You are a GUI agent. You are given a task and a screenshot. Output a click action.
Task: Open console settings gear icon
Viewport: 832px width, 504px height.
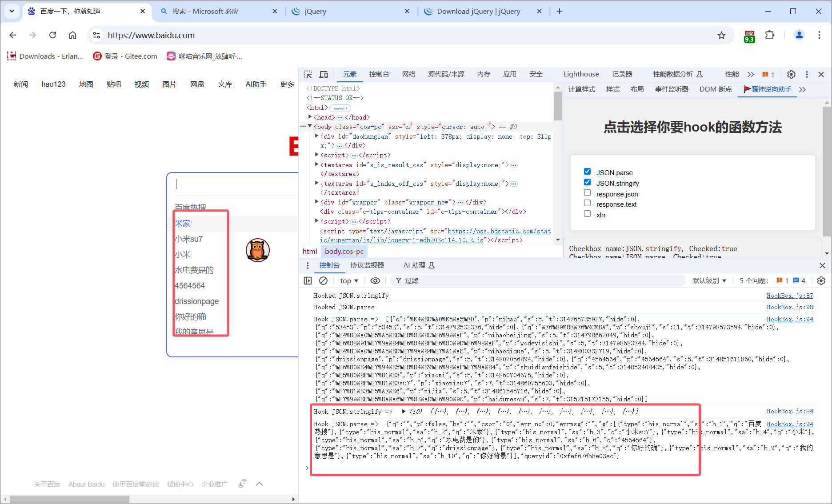pos(821,280)
